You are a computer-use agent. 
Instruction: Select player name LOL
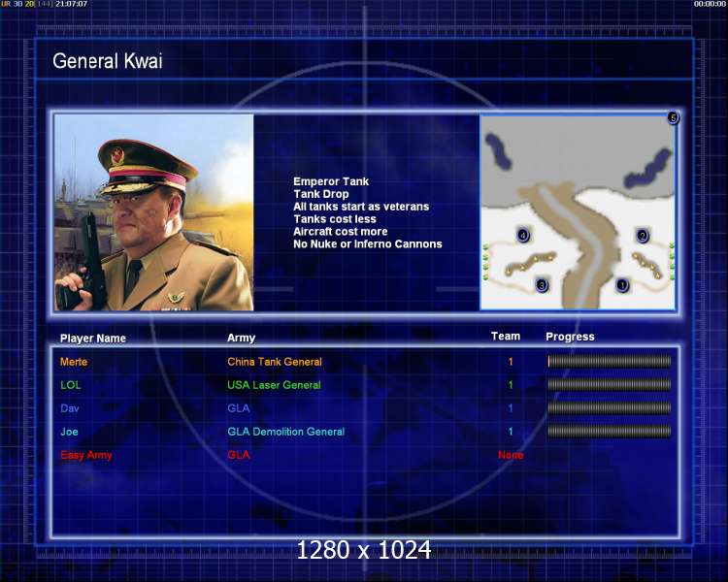71,385
